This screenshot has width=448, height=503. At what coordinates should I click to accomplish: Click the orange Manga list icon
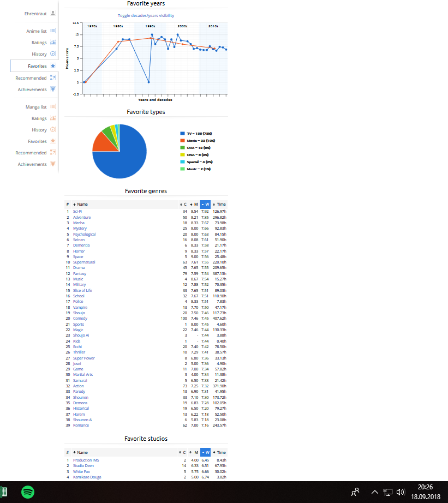[x=53, y=106]
